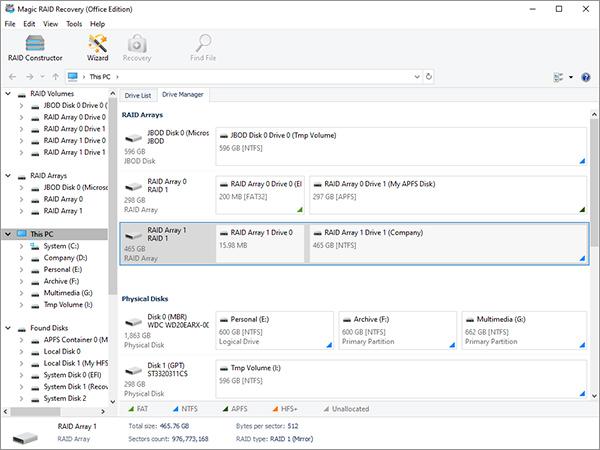Select the JBOD Disk 0 drive icon
The height and width of the screenshot is (450, 600).
click(134, 137)
